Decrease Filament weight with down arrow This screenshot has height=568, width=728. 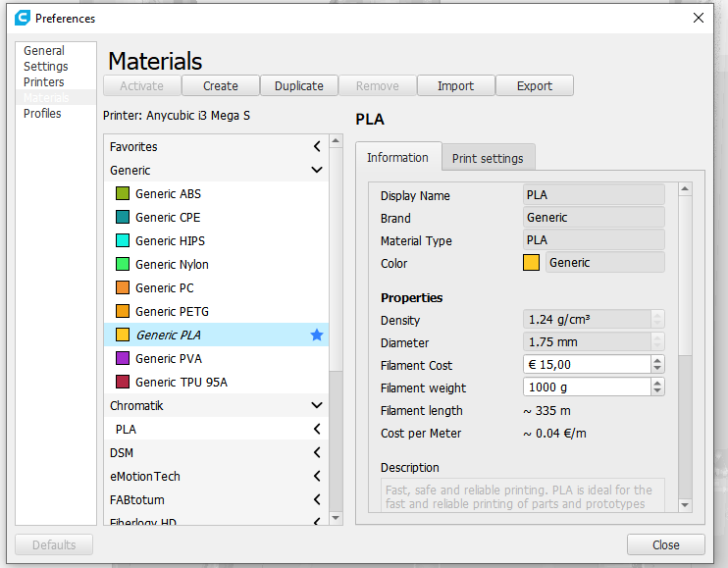pyautogui.click(x=657, y=390)
